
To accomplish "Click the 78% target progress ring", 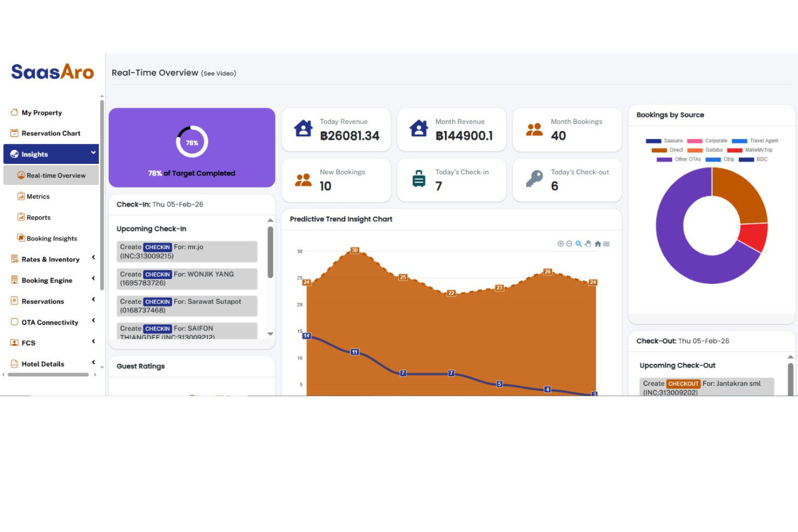I will (192, 142).
